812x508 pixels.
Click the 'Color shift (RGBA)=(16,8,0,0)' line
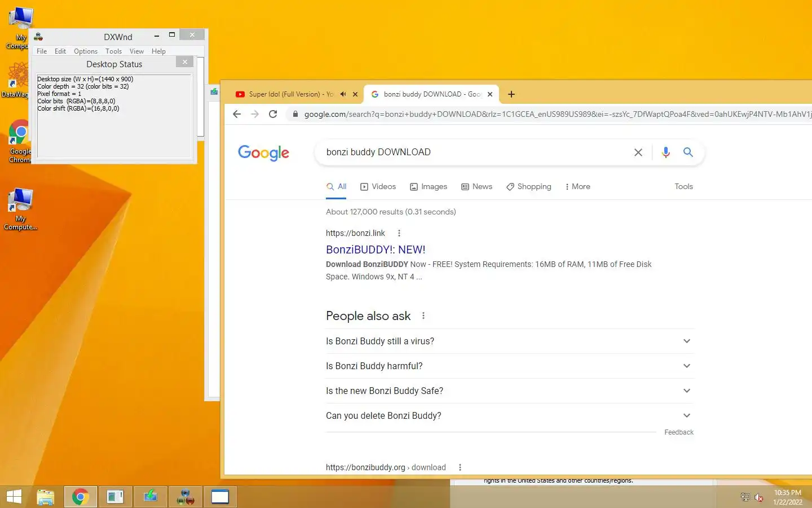(78, 108)
